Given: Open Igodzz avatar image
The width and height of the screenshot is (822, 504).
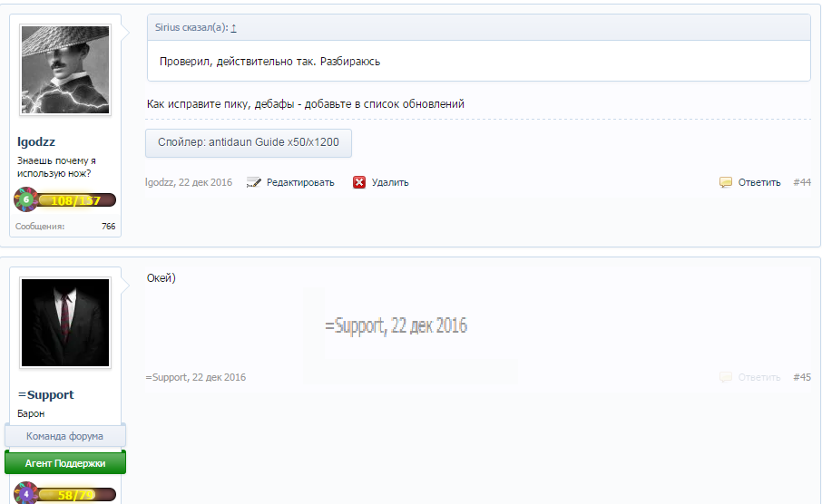Looking at the screenshot, I should pyautogui.click(x=65, y=70).
